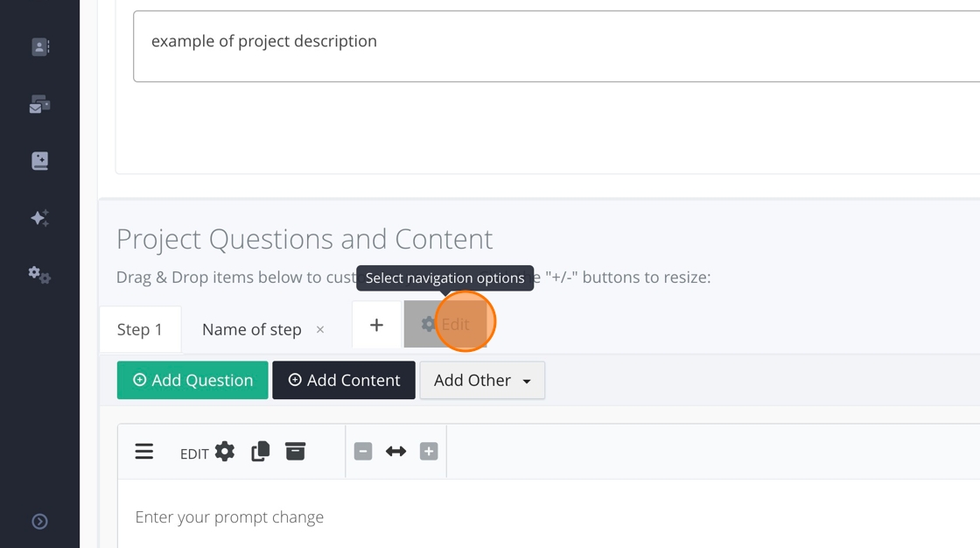Open the Add Other dropdown
980x548 pixels.
[482, 381]
